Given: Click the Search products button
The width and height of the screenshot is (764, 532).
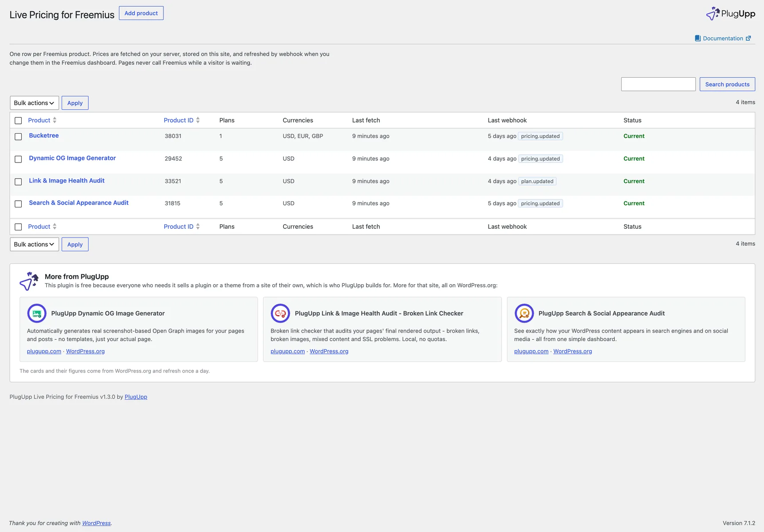Looking at the screenshot, I should [x=727, y=84].
